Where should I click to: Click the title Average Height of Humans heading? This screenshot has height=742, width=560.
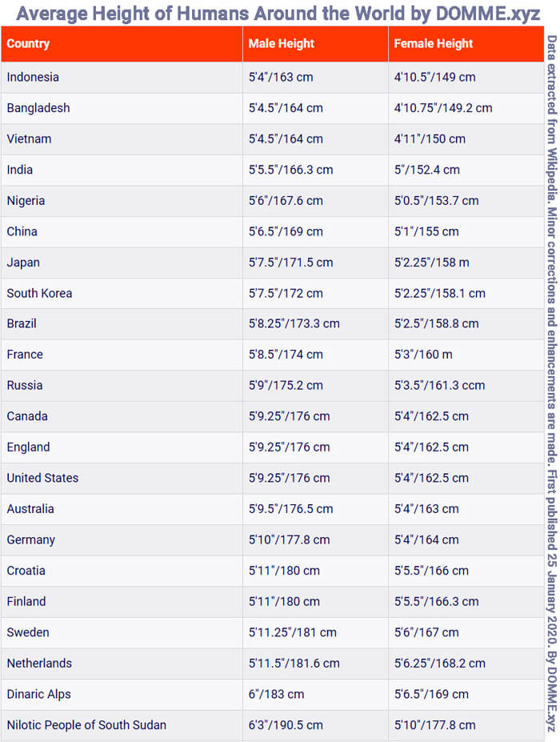click(278, 14)
